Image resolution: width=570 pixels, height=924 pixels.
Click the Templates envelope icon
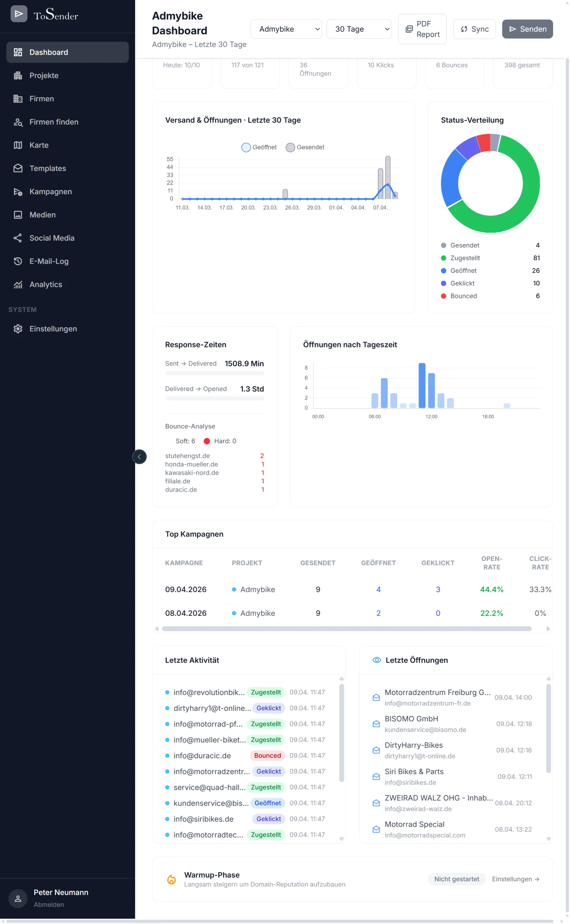(x=18, y=169)
